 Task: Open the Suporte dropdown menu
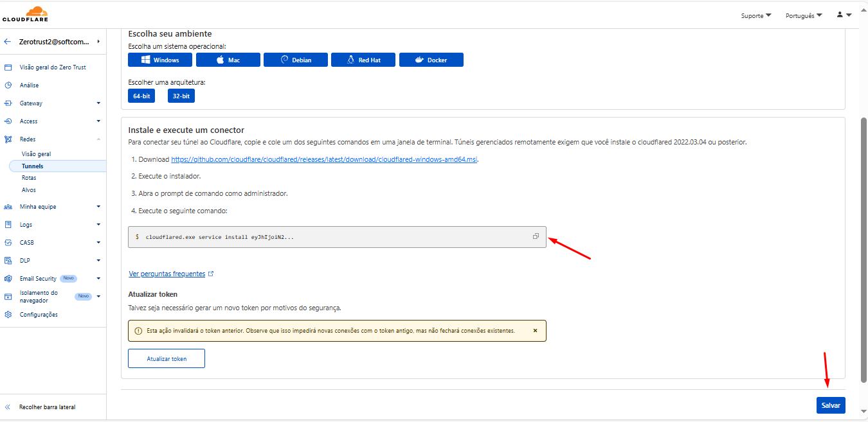(755, 15)
